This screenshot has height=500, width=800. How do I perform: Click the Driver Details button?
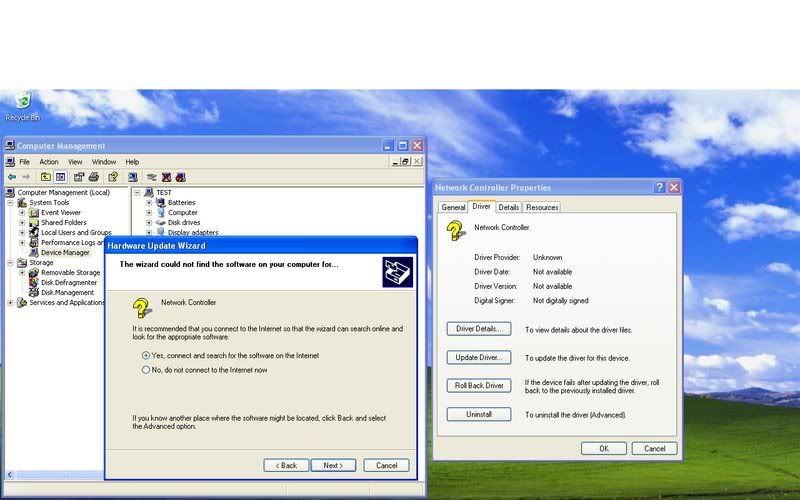[x=479, y=329]
